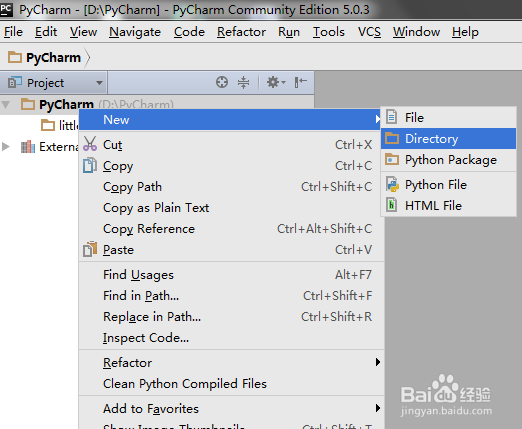The width and height of the screenshot is (522, 429).
Task: Choose Find in Path...
Action: point(231,296)
